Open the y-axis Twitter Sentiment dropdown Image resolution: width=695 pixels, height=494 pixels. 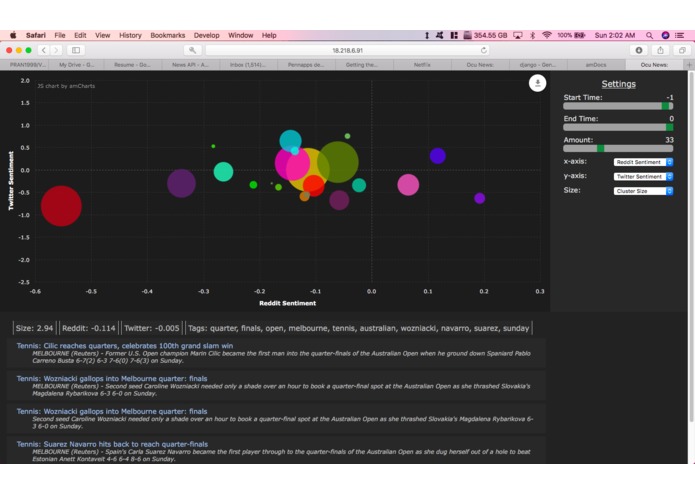pyautogui.click(x=643, y=176)
